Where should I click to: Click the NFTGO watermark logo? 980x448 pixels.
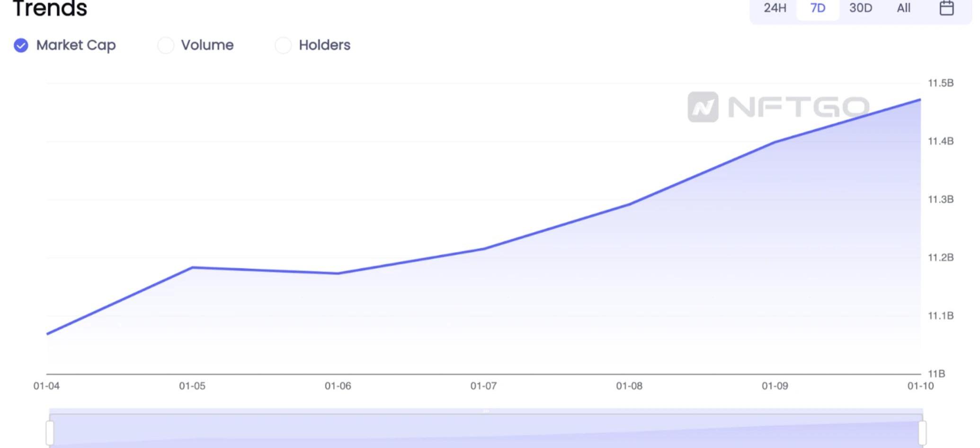pyautogui.click(x=778, y=107)
